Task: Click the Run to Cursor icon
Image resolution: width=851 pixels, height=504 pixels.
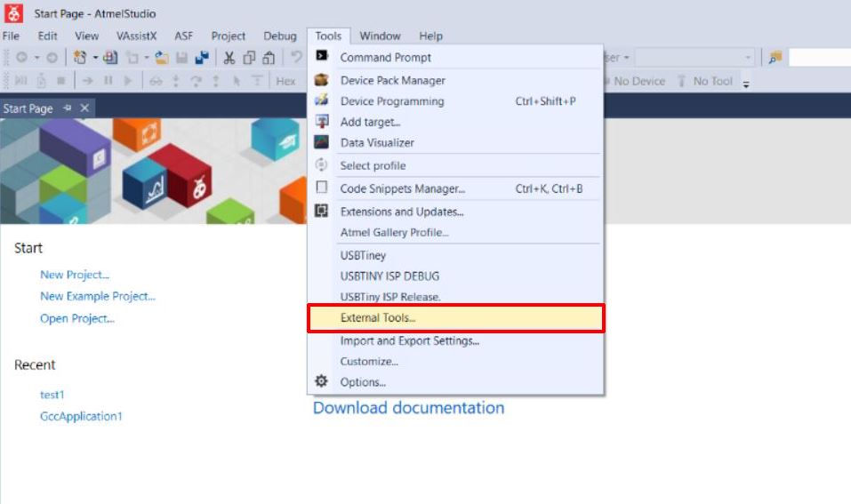Action: (x=236, y=81)
